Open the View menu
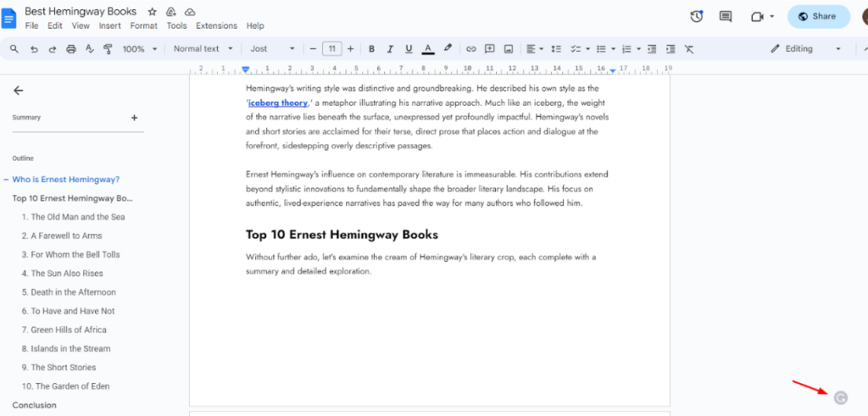Image resolution: width=868 pixels, height=416 pixels. coord(81,25)
